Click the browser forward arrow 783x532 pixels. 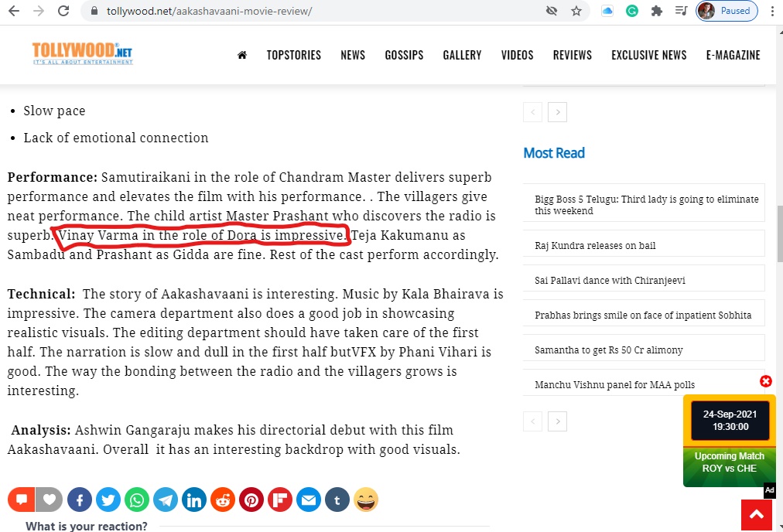click(x=39, y=11)
